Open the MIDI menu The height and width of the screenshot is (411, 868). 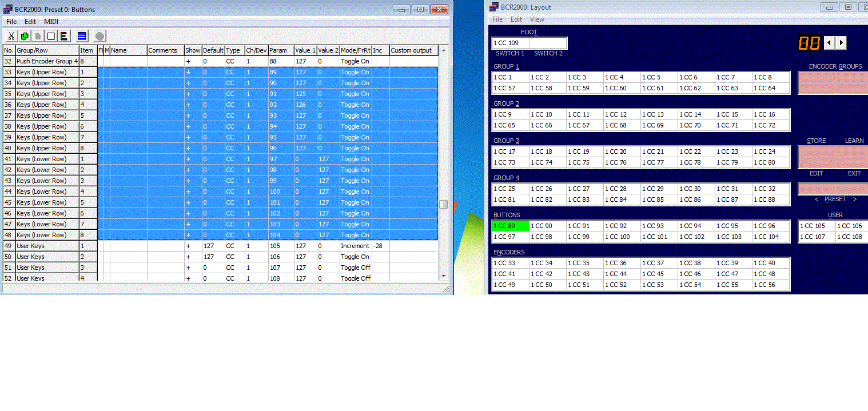coord(51,22)
